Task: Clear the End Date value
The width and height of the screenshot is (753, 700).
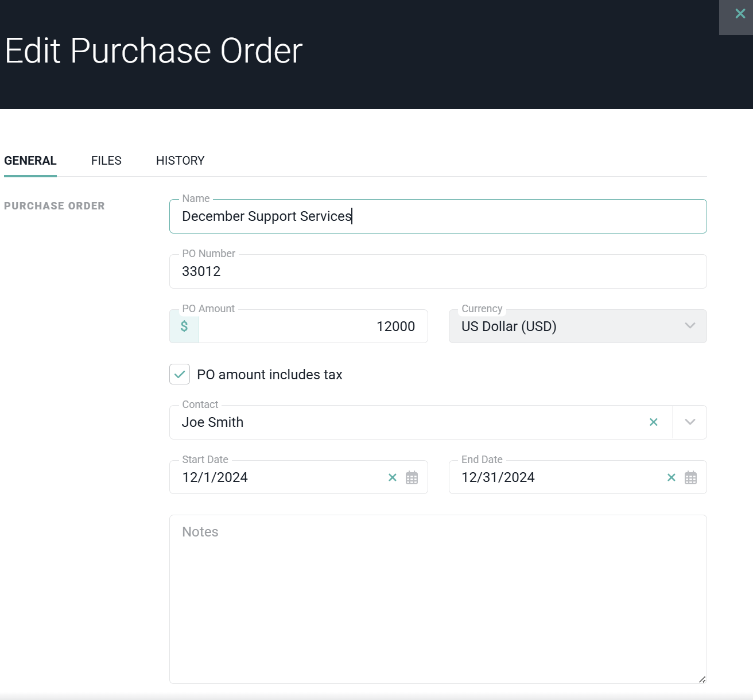Action: pyautogui.click(x=672, y=477)
